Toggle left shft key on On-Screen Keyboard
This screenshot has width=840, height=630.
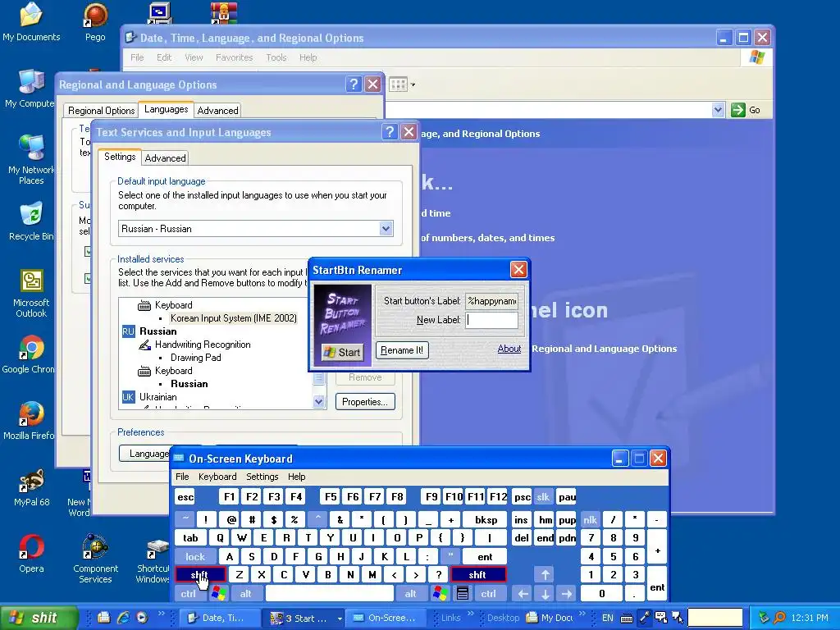pyautogui.click(x=199, y=575)
